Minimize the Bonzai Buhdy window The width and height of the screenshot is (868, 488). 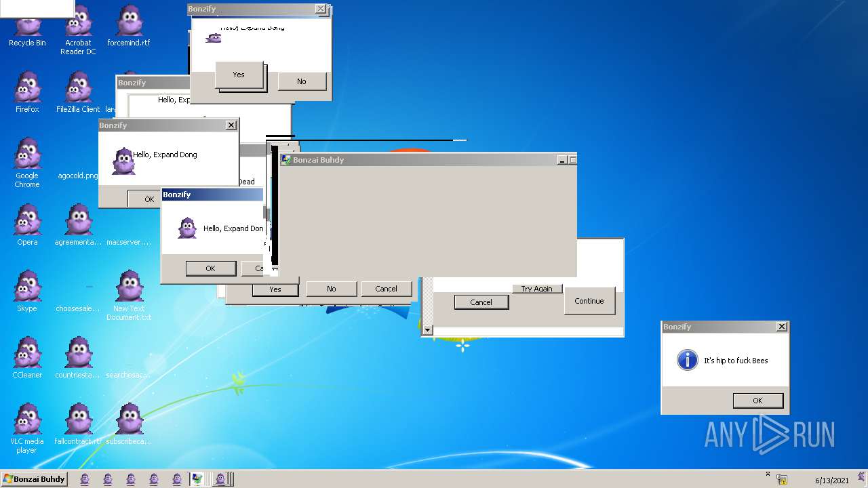coord(561,160)
